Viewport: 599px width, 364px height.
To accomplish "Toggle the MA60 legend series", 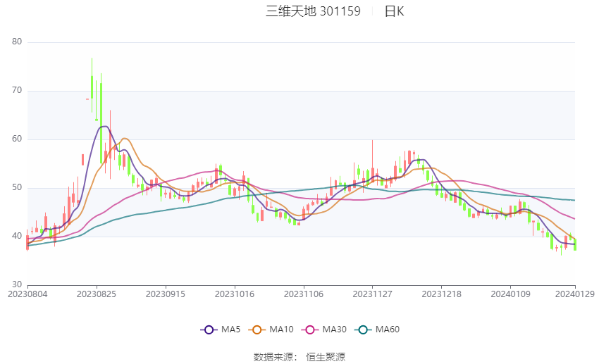I will pyautogui.click(x=377, y=330).
